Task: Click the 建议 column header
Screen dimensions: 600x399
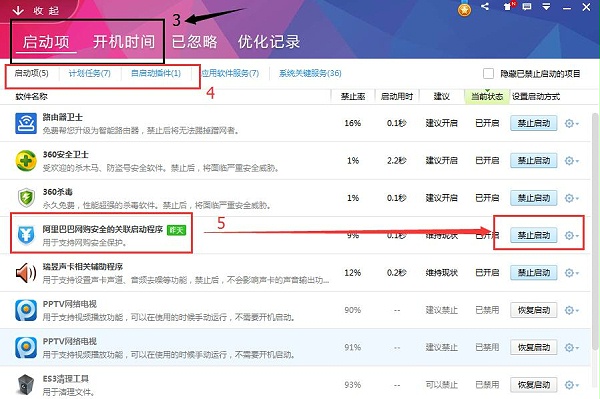Action: coord(442,96)
